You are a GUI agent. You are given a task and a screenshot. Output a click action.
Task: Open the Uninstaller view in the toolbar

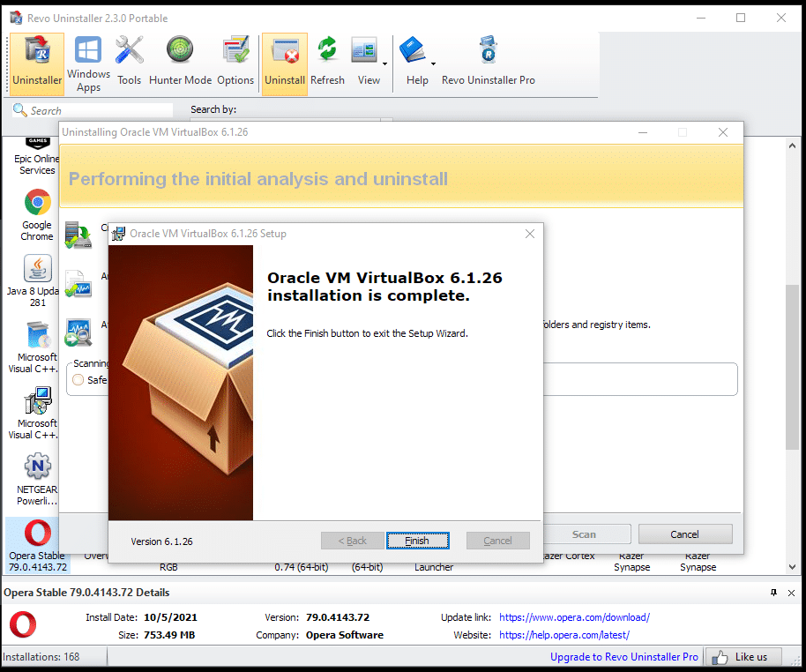37,63
